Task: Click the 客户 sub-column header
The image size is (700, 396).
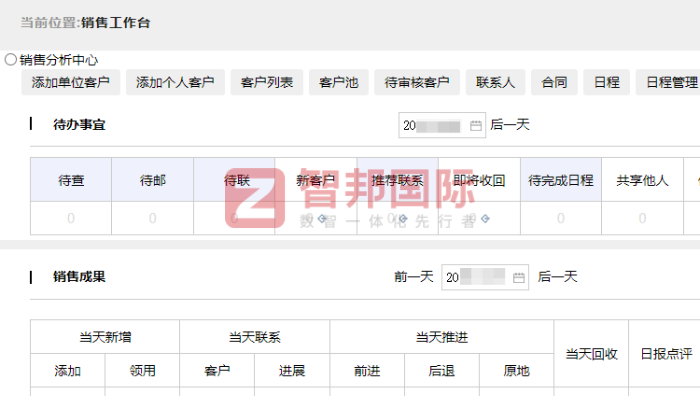Action: (x=217, y=371)
